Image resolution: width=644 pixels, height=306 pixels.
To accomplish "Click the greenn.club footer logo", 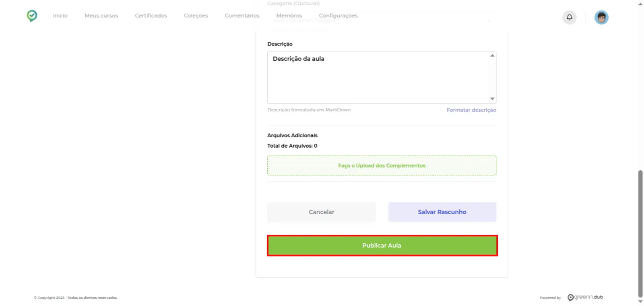I will pos(585,298).
